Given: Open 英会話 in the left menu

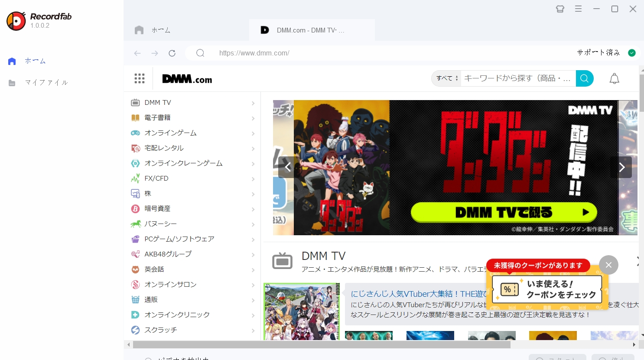Looking at the screenshot, I should (x=193, y=269).
